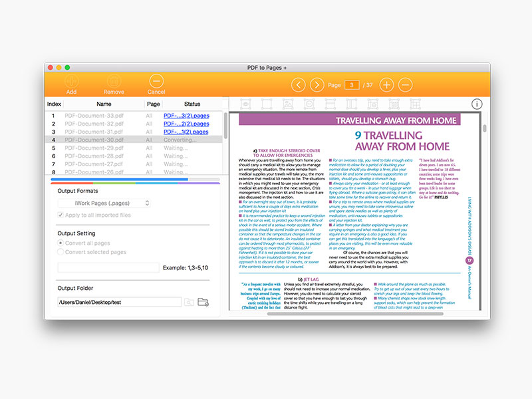Select the PDF-Document-26.pdf row
This screenshot has height=399, width=532.
point(134,172)
